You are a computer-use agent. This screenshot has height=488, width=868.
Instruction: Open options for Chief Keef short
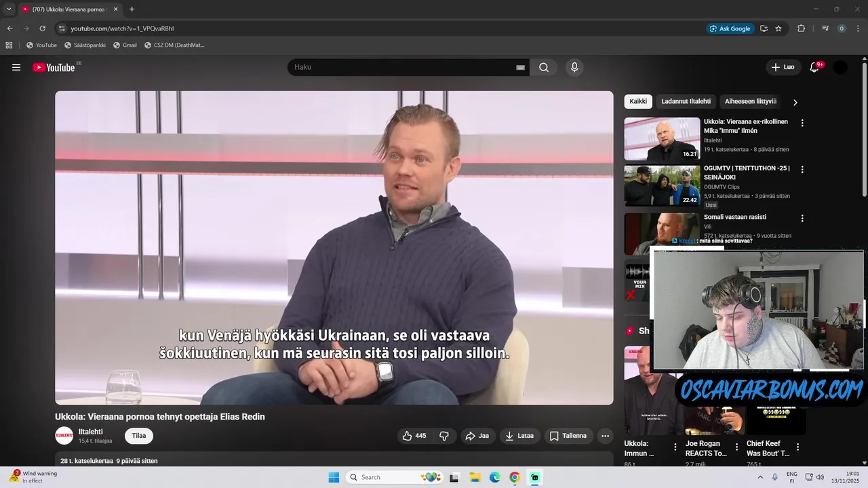pyautogui.click(x=797, y=447)
